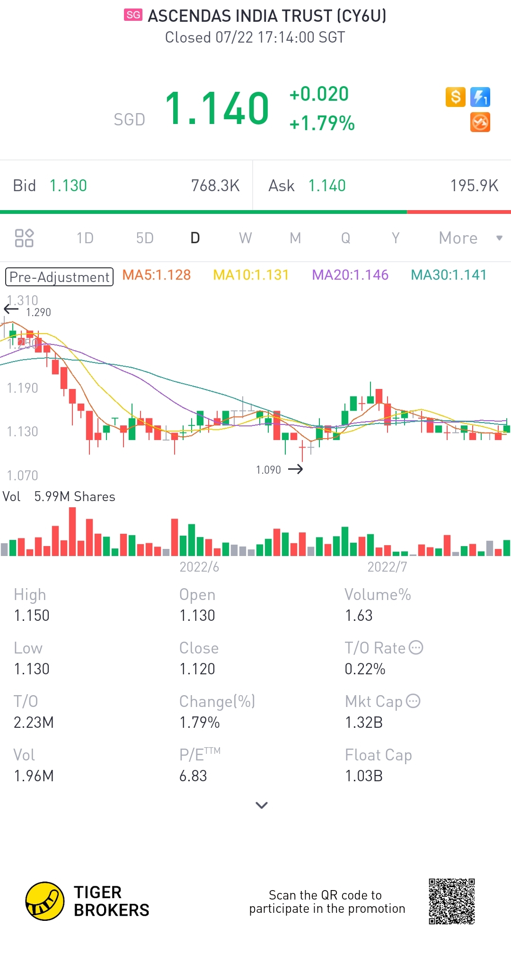
Task: Tap the ASCENDAS INDIA TRUST title
Action: (x=267, y=16)
